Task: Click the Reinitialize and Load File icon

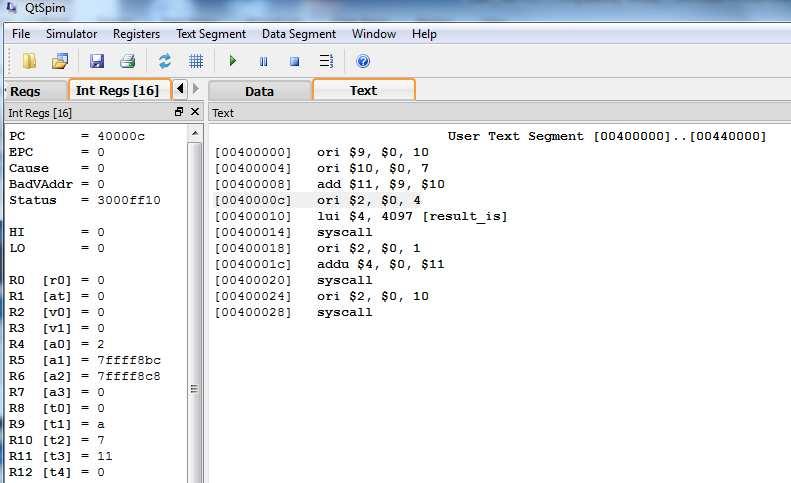Action: tap(60, 61)
